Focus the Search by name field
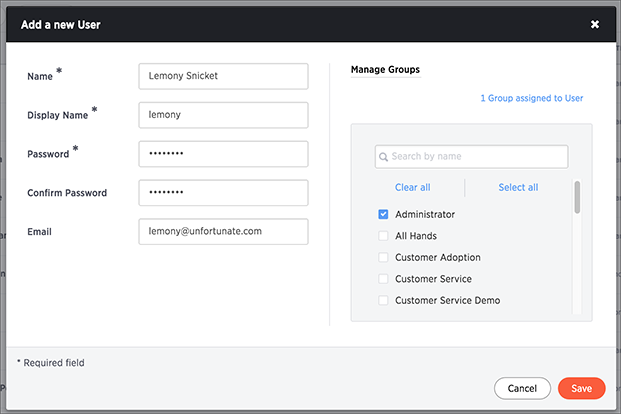 click(471, 156)
